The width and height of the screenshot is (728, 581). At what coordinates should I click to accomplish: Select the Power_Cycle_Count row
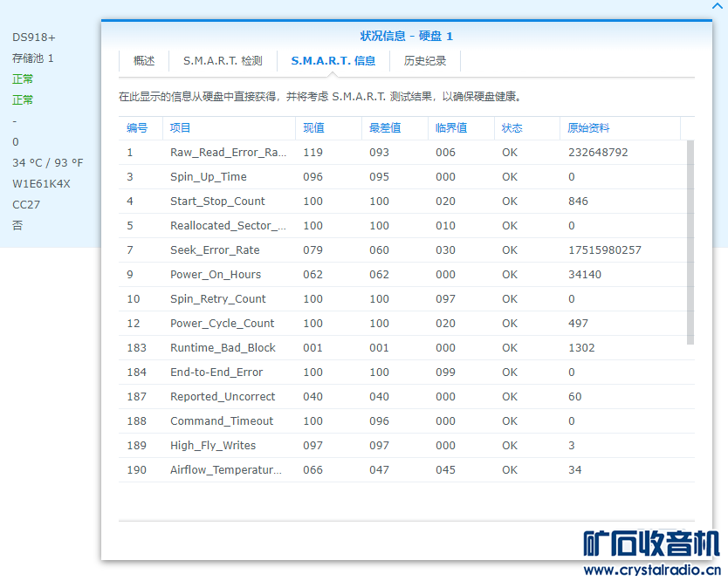tap(402, 324)
